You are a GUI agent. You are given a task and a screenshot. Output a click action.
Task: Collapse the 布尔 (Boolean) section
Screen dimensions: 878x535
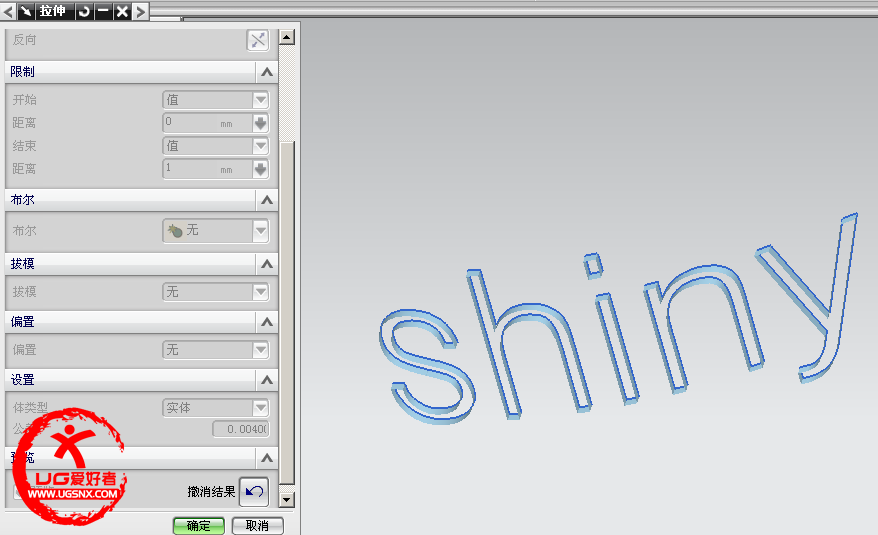point(267,200)
